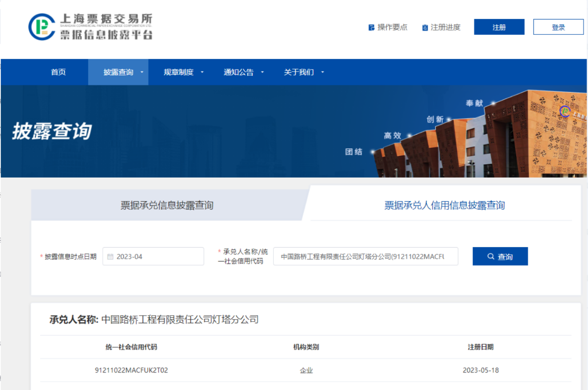The image size is (588, 390).
Task: Click the calendar icon in date field
Action: coord(110,256)
